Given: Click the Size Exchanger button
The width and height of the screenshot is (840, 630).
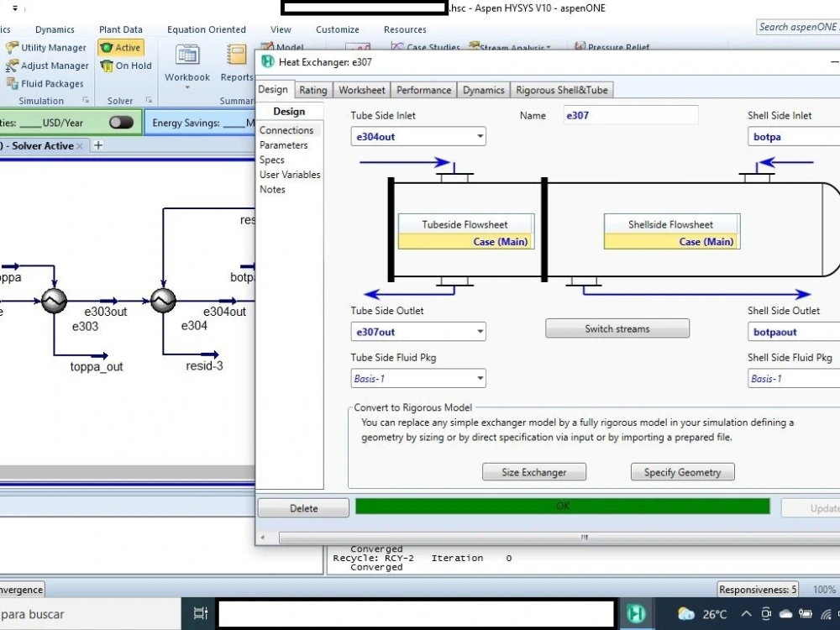Looking at the screenshot, I should click(x=534, y=471).
